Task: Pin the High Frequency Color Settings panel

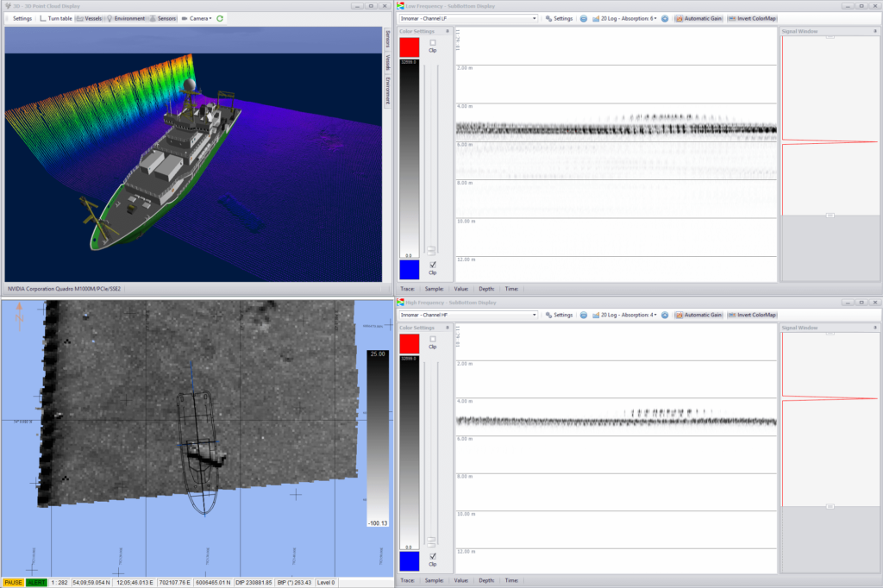Action: point(448,328)
